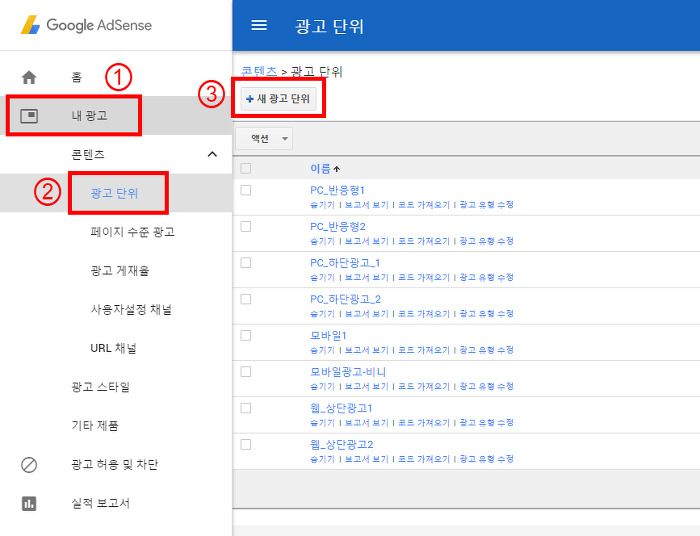
Task: Click the 콘텐츠 breadcrumb link
Action: [259, 71]
